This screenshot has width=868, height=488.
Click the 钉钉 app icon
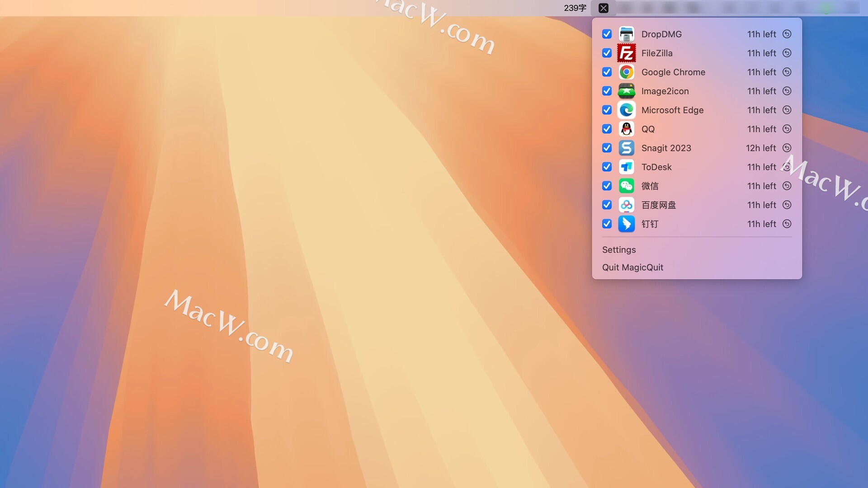(x=626, y=224)
